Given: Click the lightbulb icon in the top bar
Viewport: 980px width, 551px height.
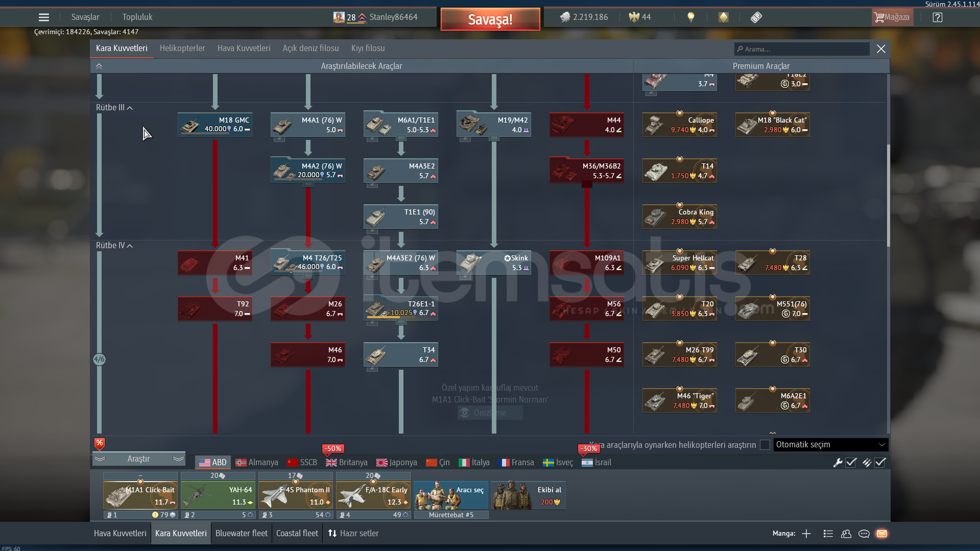Looking at the screenshot, I should tap(691, 17).
